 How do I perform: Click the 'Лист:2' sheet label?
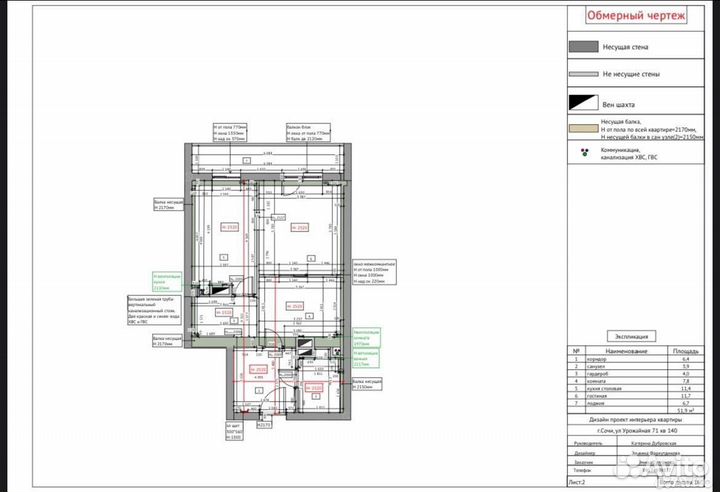tap(578, 481)
